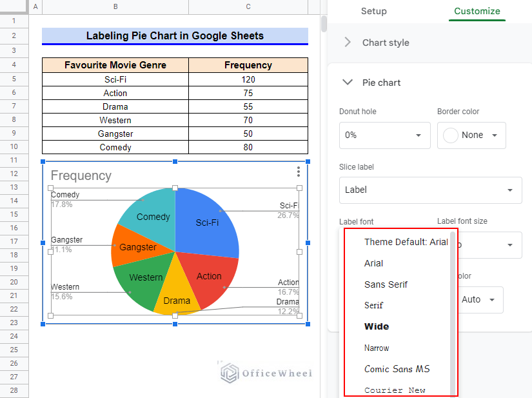
Task: Open the Border color dropdown
Action: pos(471,135)
